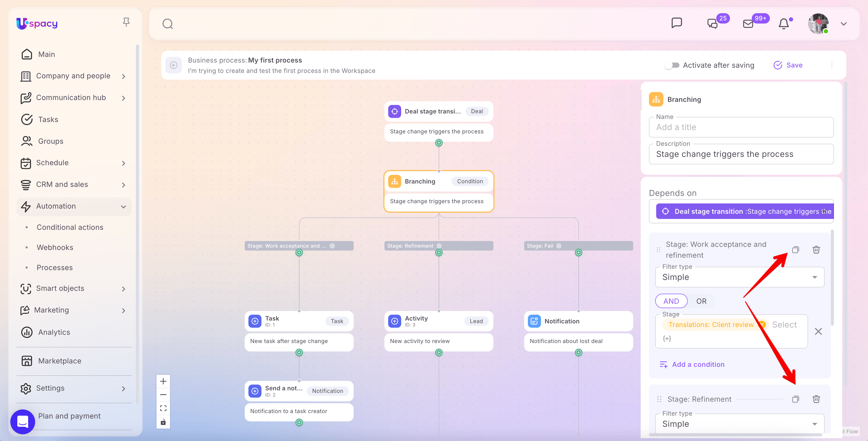This screenshot has height=441, width=868.
Task: Select the AND operator
Action: pos(671,301)
